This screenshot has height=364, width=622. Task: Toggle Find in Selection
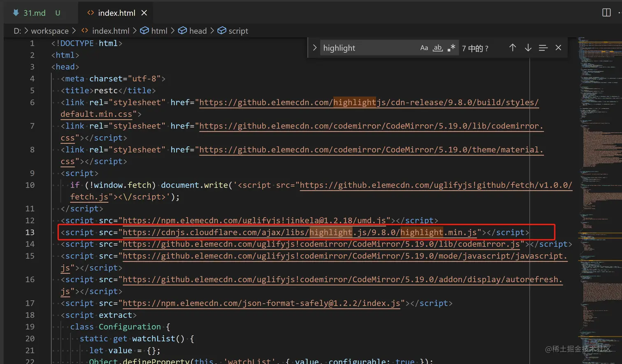543,48
